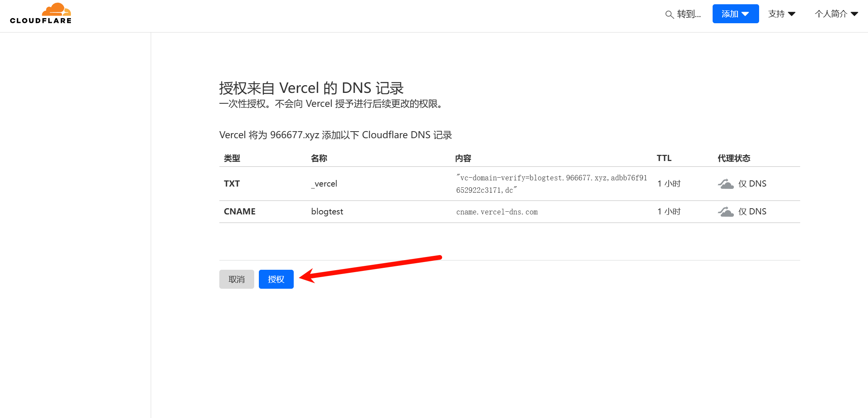Click the vc-domain-verify content value
The image size is (868, 418).
(552, 184)
